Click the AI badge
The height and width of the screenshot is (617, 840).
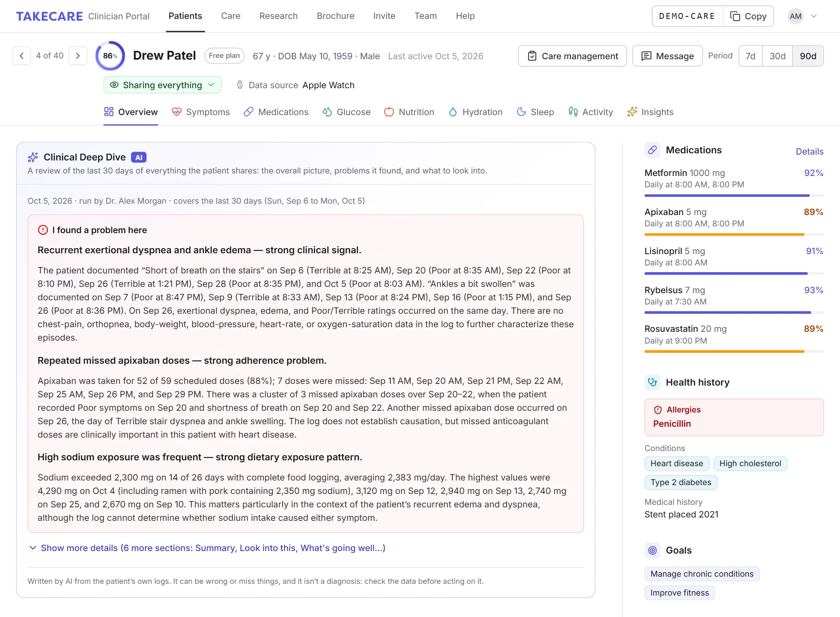click(x=139, y=158)
